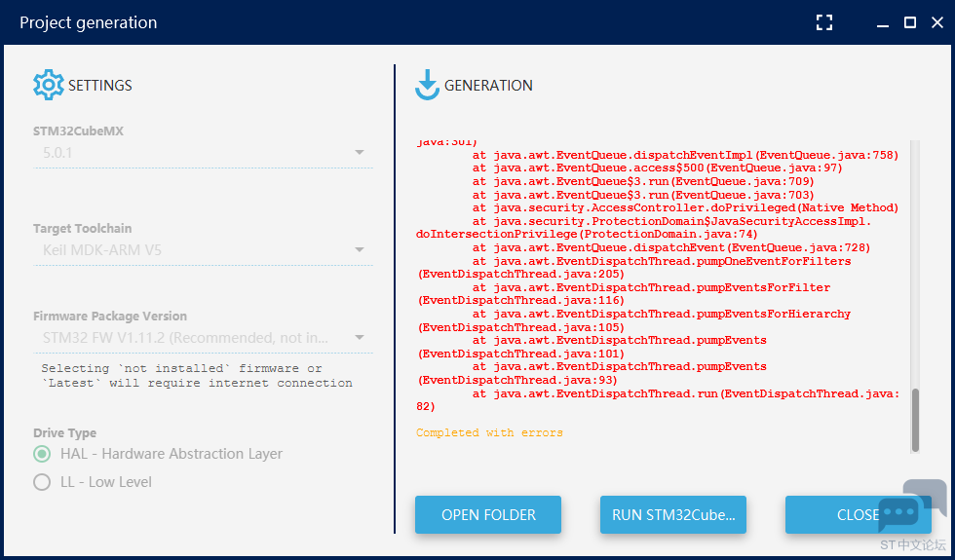Click the log panel vertical scrollbar thumb
Viewport: 955px width, 560px height.
click(915, 420)
